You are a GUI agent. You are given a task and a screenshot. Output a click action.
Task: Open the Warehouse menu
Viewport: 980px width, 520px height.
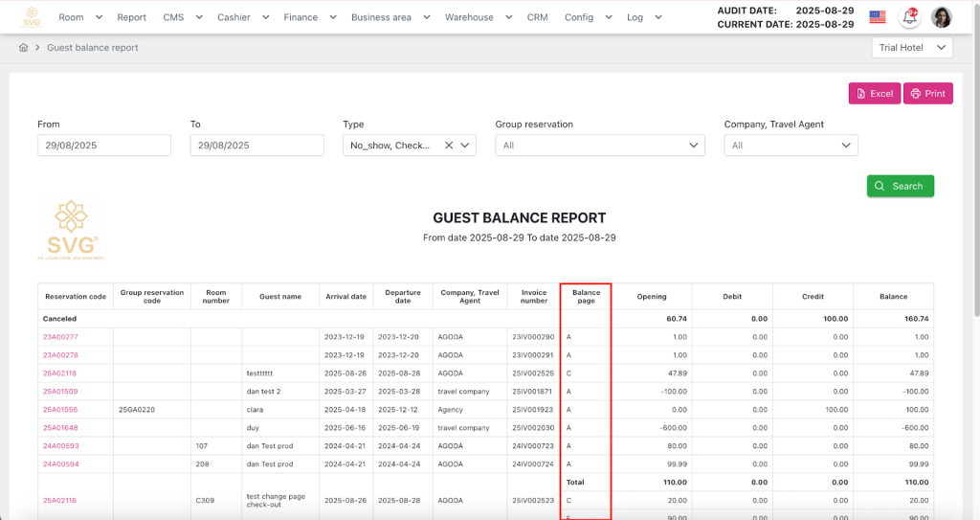(477, 17)
